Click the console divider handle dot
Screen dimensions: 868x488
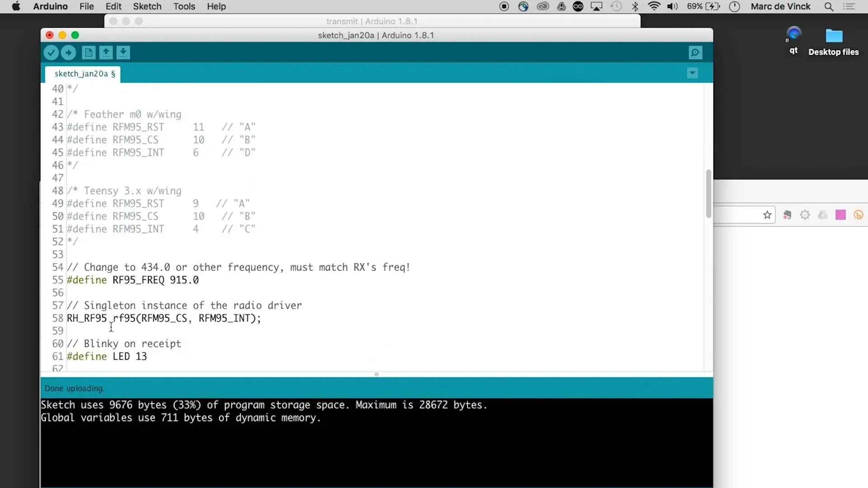[377, 375]
